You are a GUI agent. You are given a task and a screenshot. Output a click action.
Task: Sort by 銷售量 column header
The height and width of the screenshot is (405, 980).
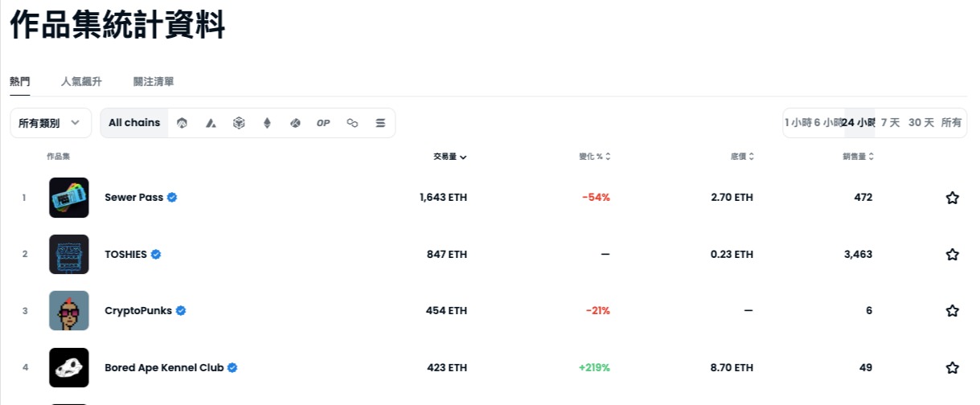tap(858, 157)
